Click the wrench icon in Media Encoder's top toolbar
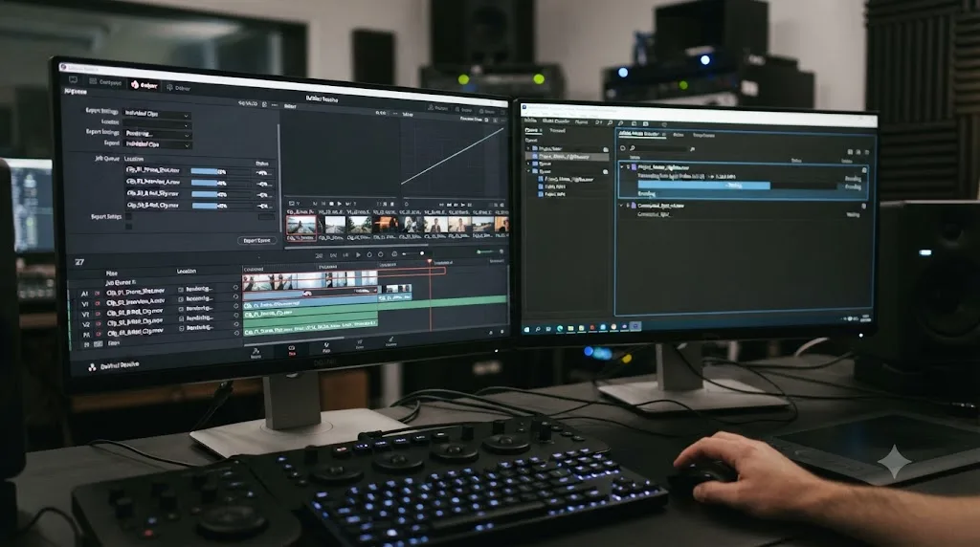The image size is (980, 547). tap(620, 123)
